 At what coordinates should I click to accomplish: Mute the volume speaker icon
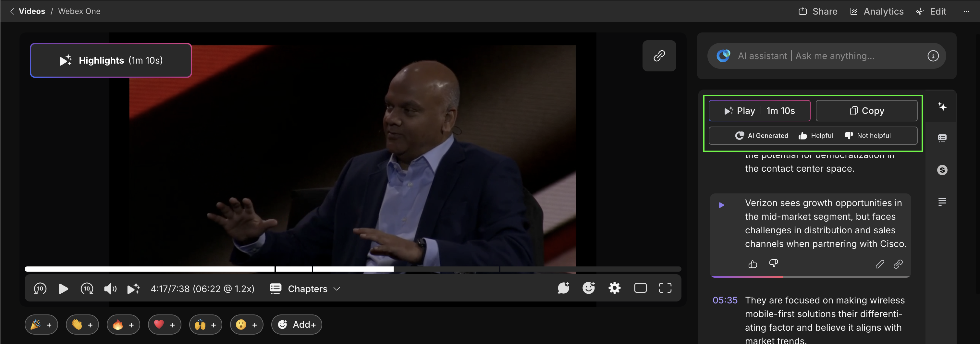click(x=110, y=289)
